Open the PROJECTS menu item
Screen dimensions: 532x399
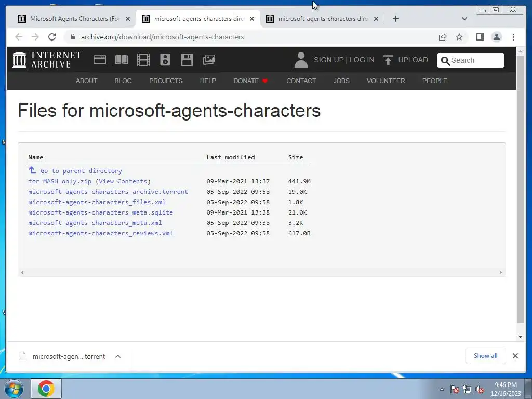(166, 81)
